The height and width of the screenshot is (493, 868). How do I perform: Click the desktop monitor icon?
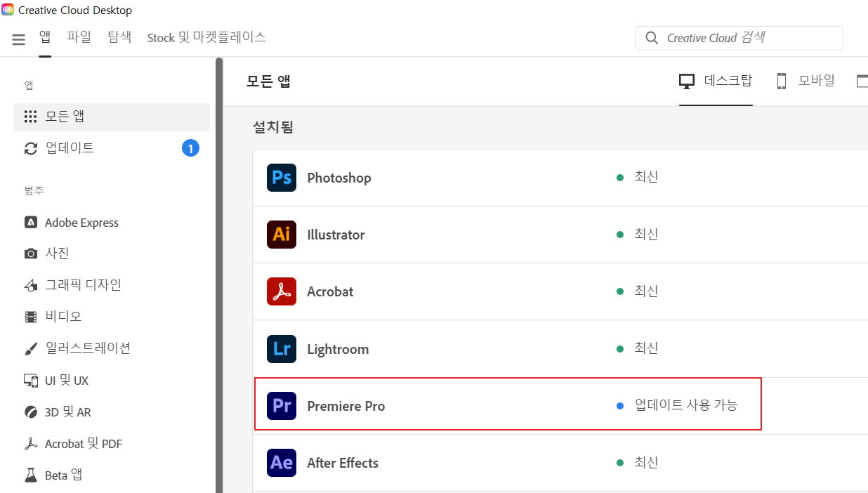click(x=687, y=81)
